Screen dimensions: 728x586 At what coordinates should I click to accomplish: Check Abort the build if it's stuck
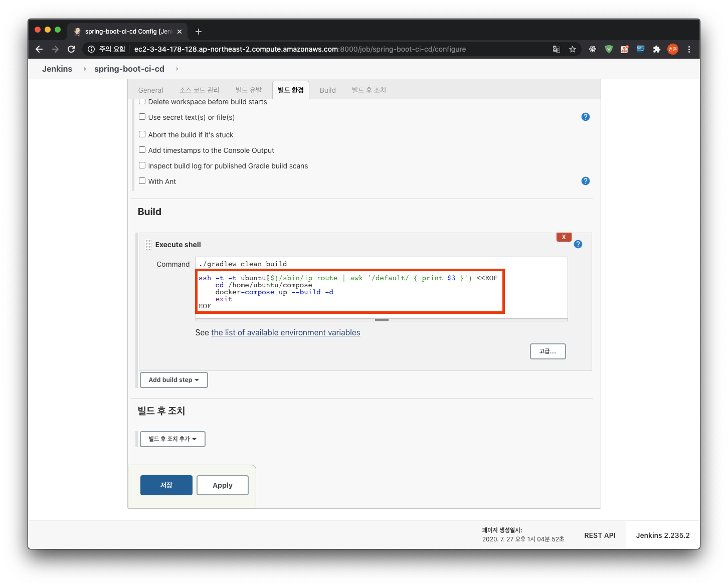click(x=142, y=134)
